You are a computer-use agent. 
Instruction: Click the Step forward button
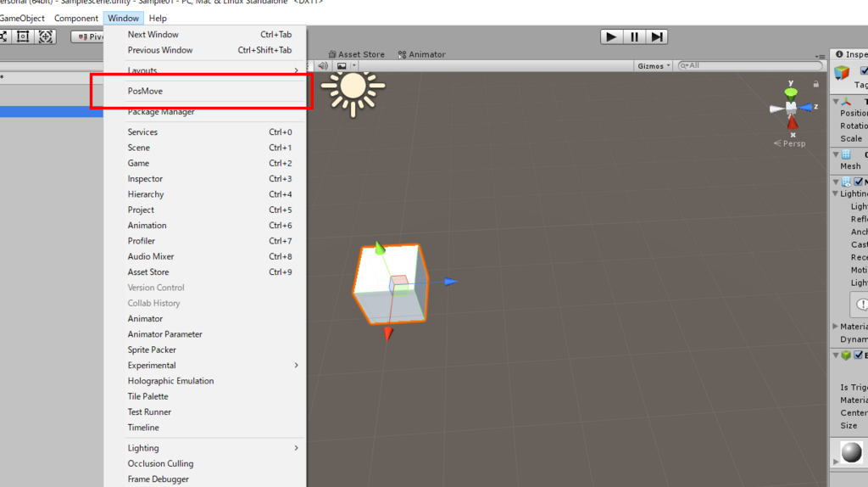pyautogui.click(x=657, y=36)
